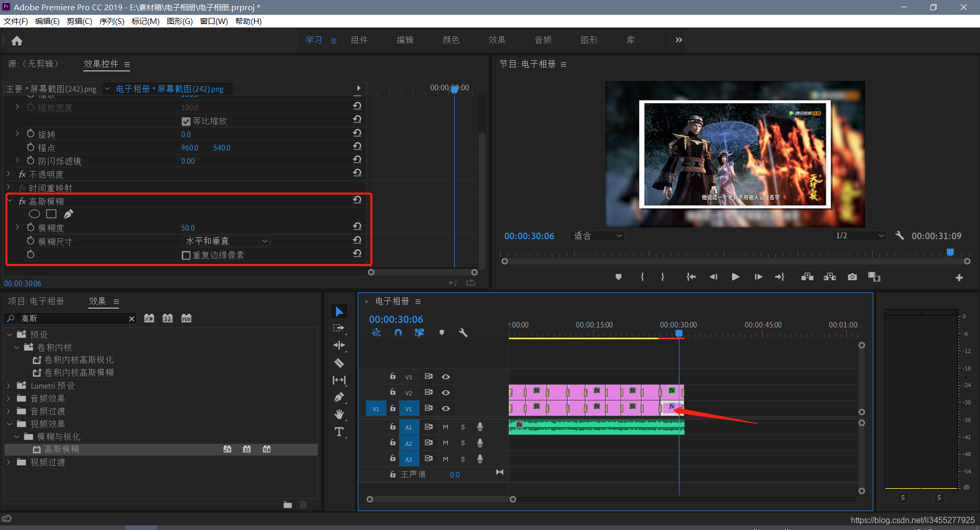980x530 pixels.
Task: Open 窗口(W) menu
Action: [214, 21]
